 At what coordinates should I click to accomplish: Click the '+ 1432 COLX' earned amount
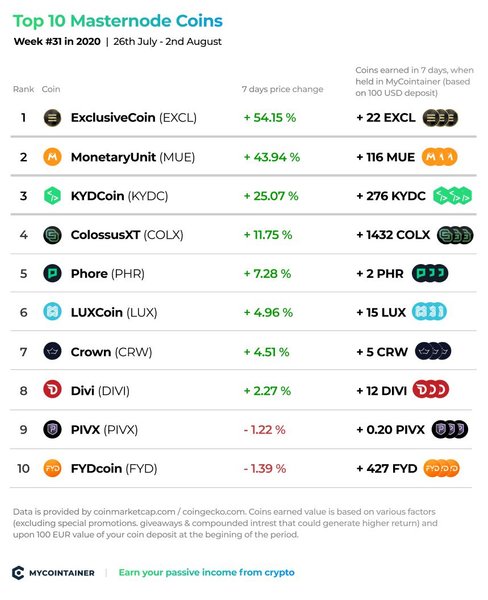(393, 235)
